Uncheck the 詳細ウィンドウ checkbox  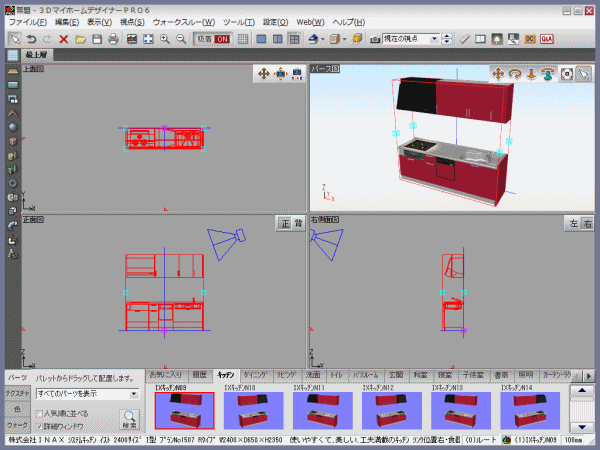tap(40, 426)
